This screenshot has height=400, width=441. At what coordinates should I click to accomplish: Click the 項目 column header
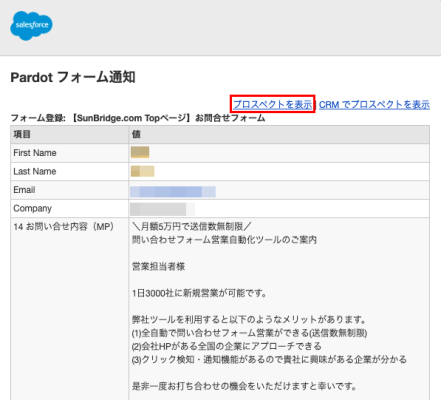pos(22,134)
